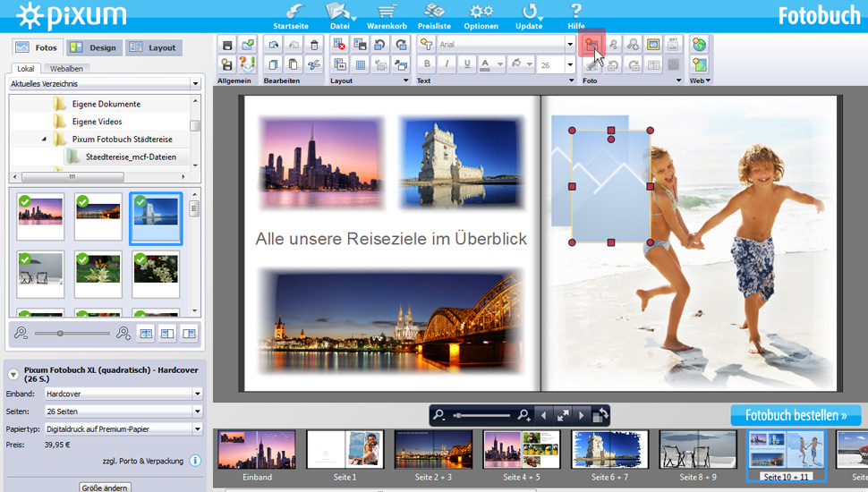Open the Arial font dropdown
Viewport: 868px width, 492px height.
[569, 44]
